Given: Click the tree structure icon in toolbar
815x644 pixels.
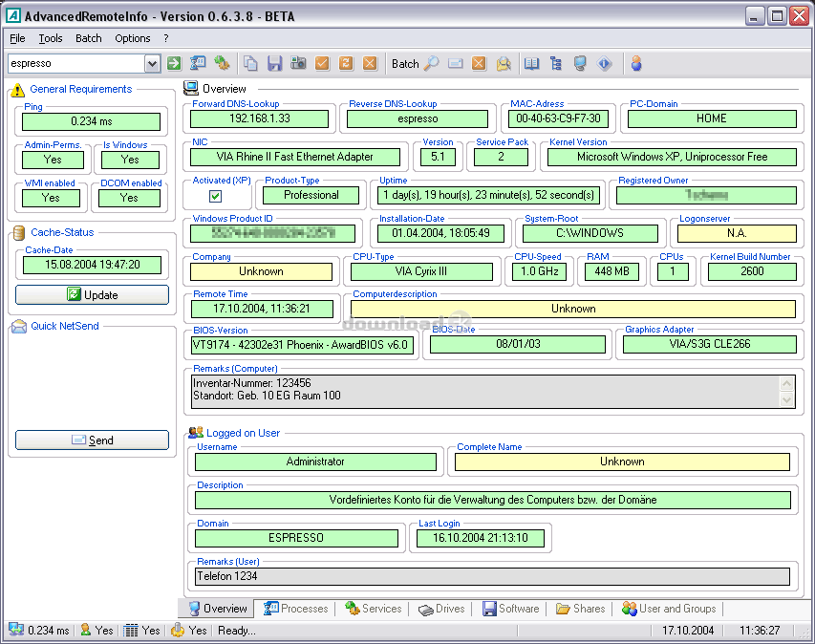Looking at the screenshot, I should tap(556, 63).
